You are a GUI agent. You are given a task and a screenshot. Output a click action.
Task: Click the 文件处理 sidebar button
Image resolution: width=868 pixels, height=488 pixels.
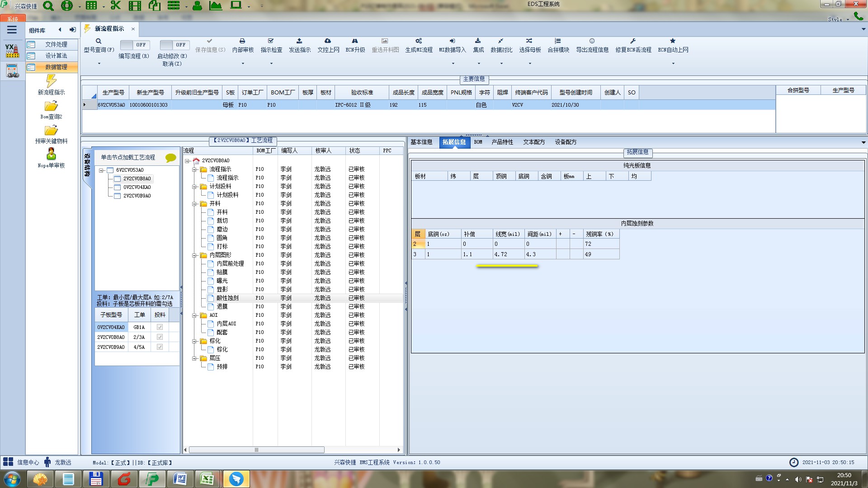tap(56, 44)
